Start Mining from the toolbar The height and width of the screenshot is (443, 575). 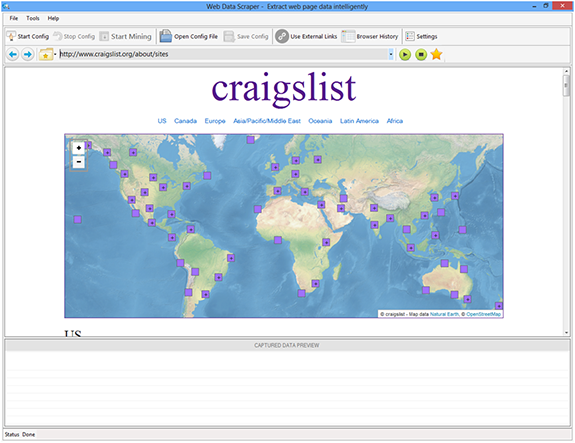point(125,36)
